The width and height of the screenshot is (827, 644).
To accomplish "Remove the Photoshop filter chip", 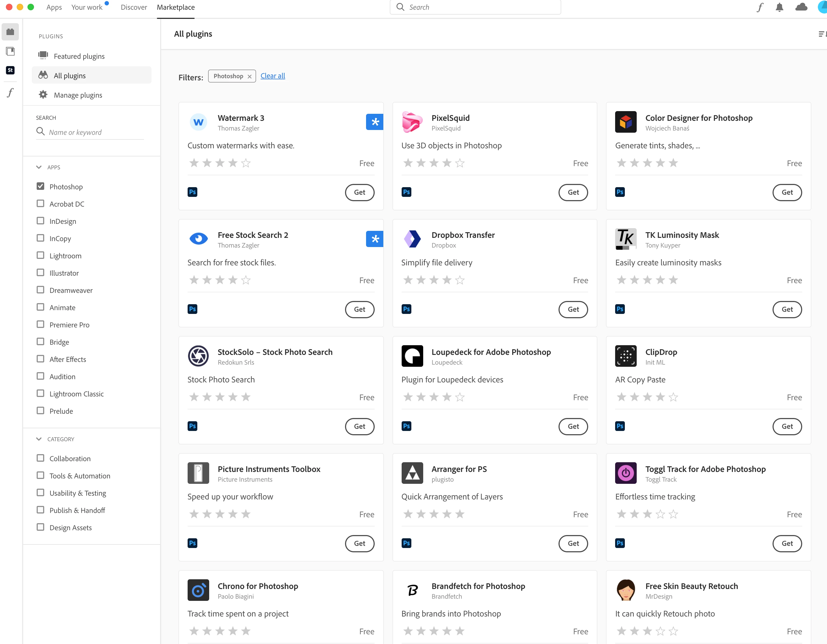I will pyautogui.click(x=250, y=76).
